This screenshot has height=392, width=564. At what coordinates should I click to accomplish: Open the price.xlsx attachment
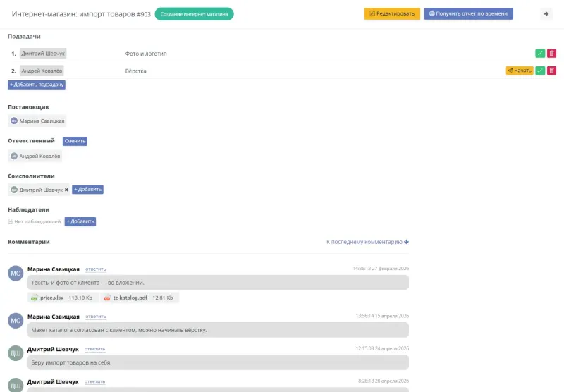coord(51,298)
